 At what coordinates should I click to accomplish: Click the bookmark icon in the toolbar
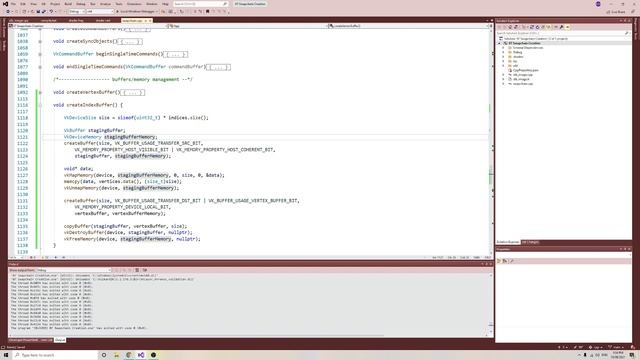[207, 11]
